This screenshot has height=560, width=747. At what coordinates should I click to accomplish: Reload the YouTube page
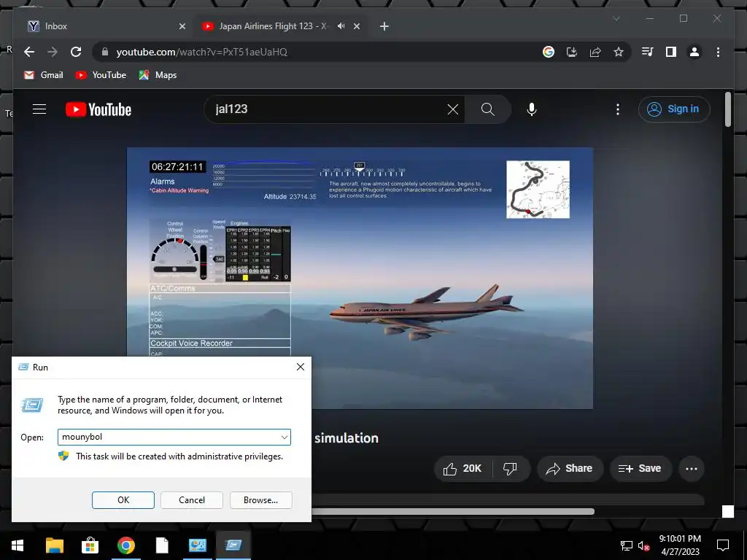tap(76, 52)
